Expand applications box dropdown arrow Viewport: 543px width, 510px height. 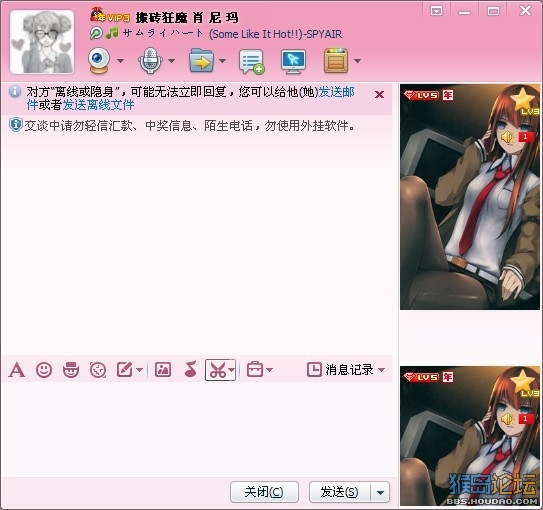pos(357,61)
